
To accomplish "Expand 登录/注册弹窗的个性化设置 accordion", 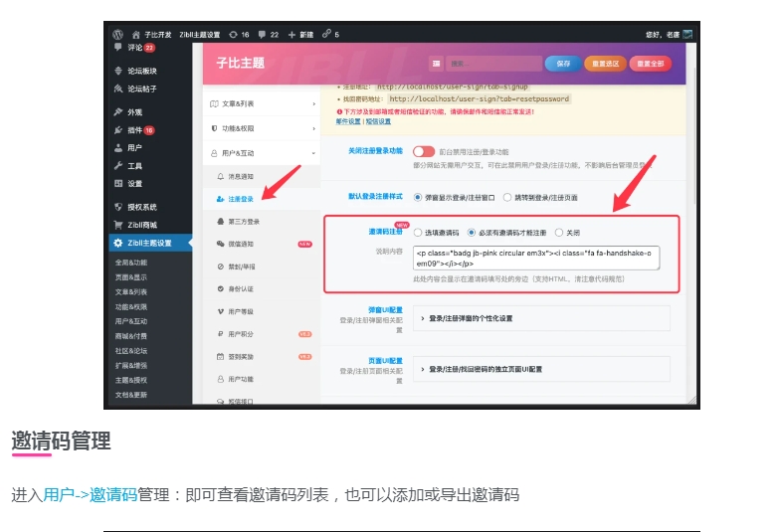I will 541,318.
